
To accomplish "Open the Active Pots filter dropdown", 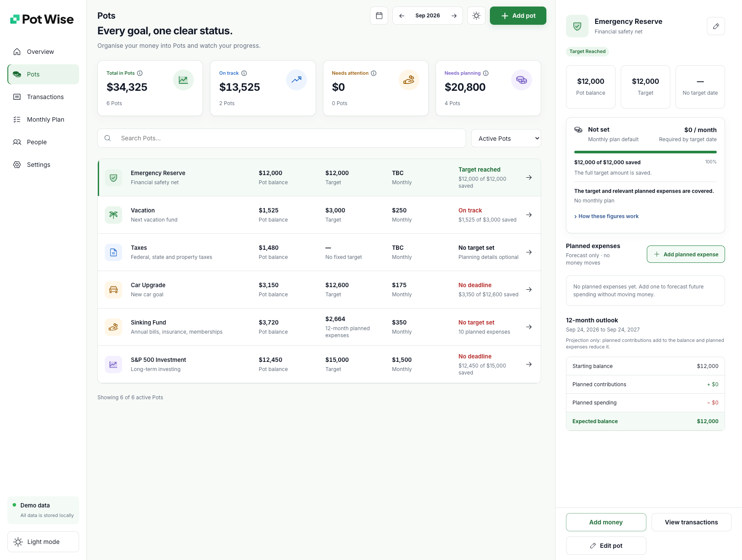I will pos(506,139).
